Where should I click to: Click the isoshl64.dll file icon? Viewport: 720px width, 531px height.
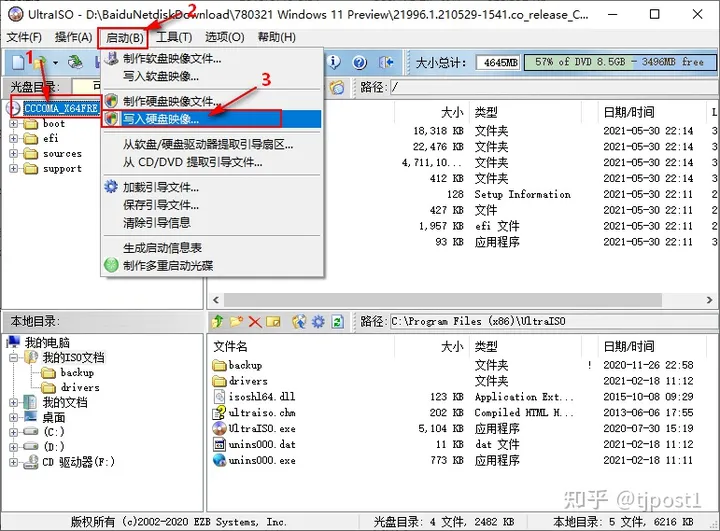(219, 396)
